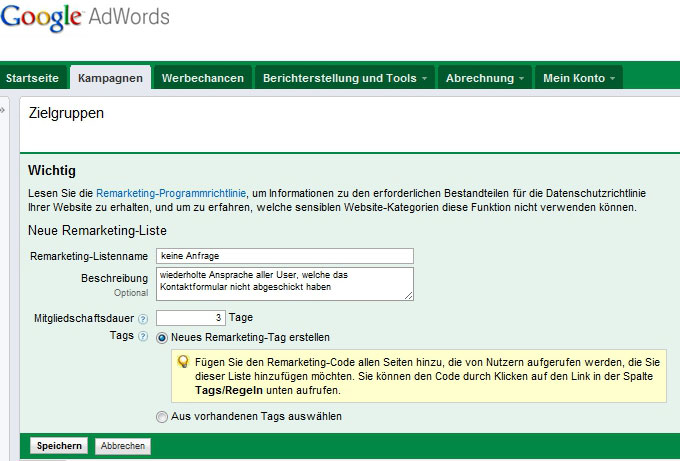
Task: Switch to the Kampagnen tab
Action: tap(110, 78)
